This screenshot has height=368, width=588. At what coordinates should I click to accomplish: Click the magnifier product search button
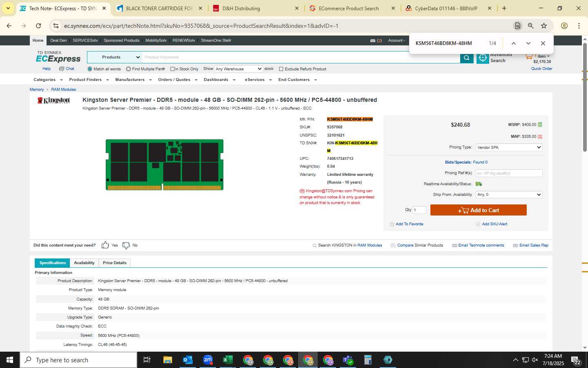(x=466, y=58)
